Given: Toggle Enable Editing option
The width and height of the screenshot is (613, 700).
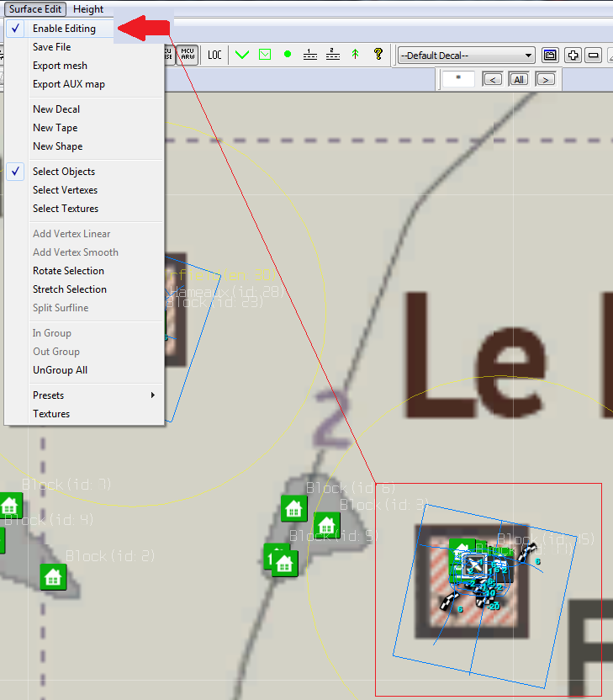Looking at the screenshot, I should tap(64, 29).
